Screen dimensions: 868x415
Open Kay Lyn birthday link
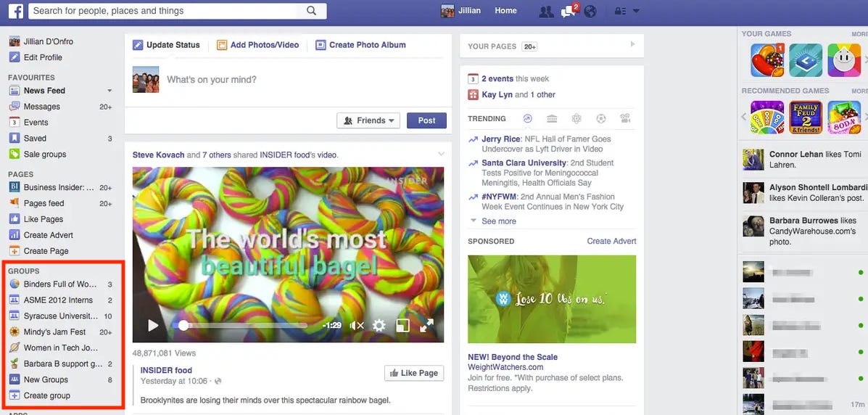(x=497, y=95)
